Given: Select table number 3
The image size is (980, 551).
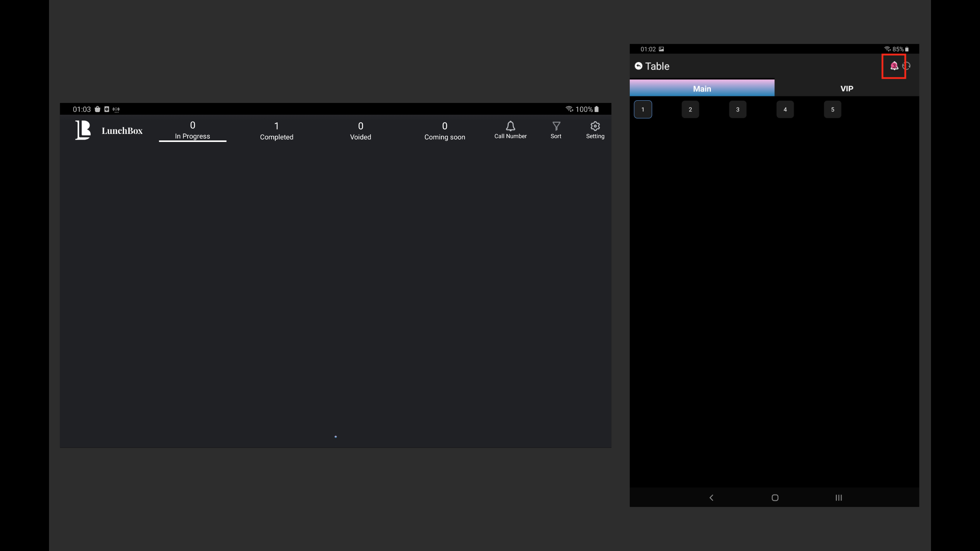Looking at the screenshot, I should click(x=738, y=109).
